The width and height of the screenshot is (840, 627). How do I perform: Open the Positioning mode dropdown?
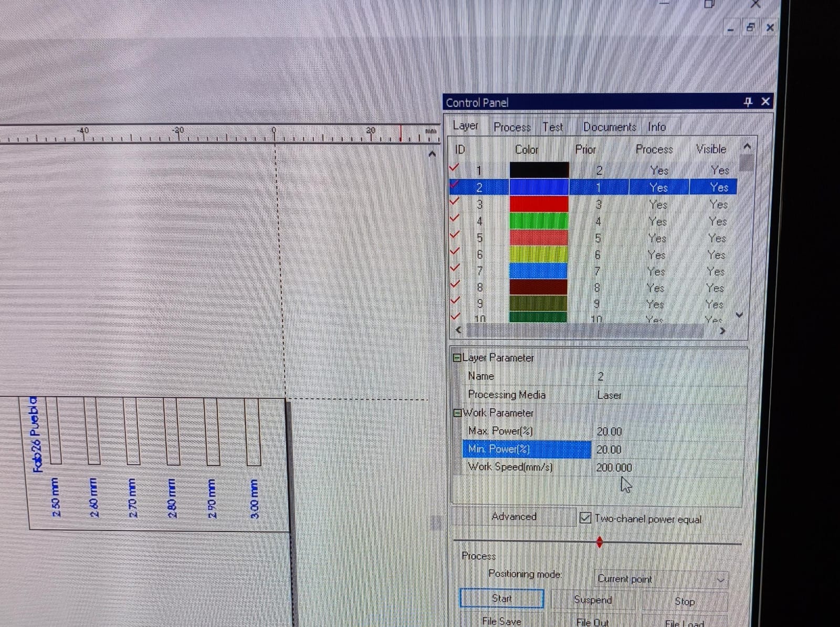click(720, 579)
